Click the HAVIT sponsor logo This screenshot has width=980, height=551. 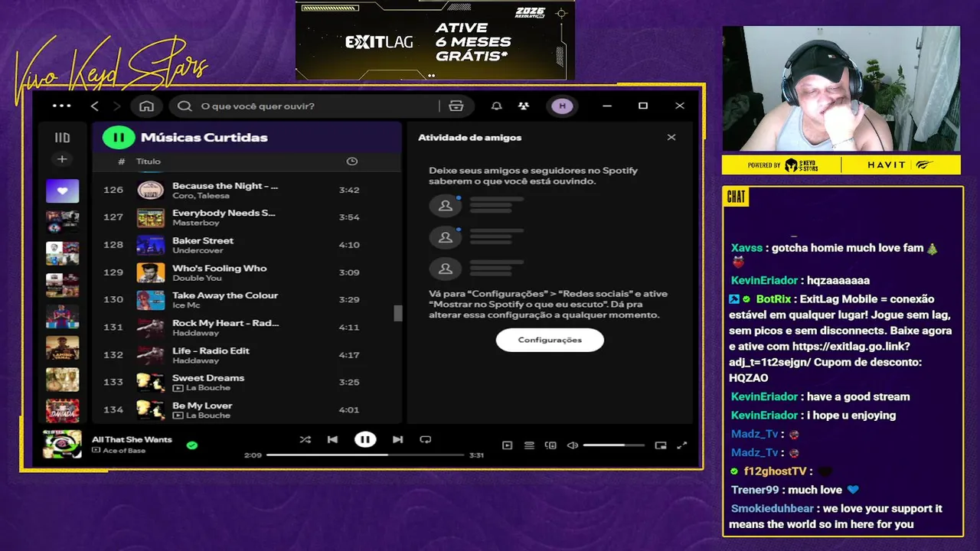point(886,165)
